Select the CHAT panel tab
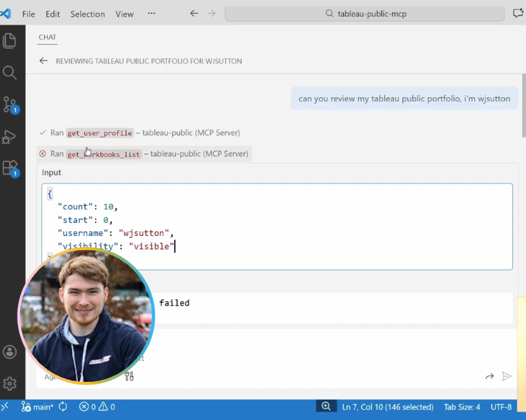The height and width of the screenshot is (420, 526). point(47,37)
